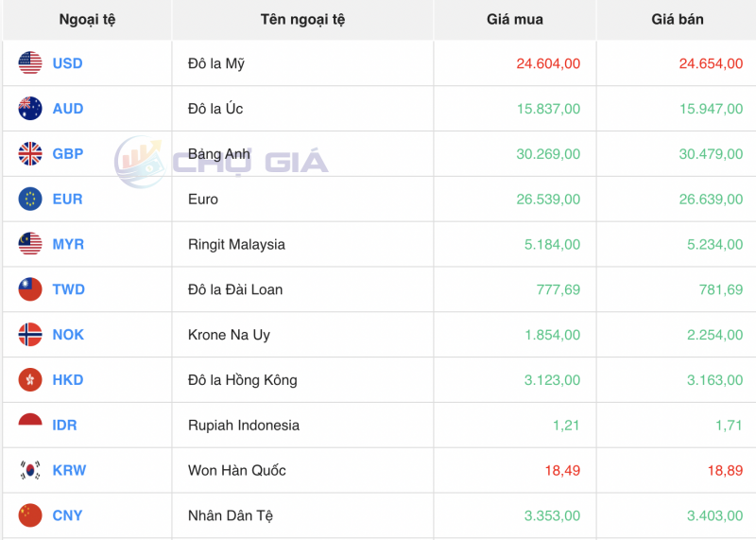Open the HKD currency link
This screenshot has width=756, height=540.
(68, 380)
